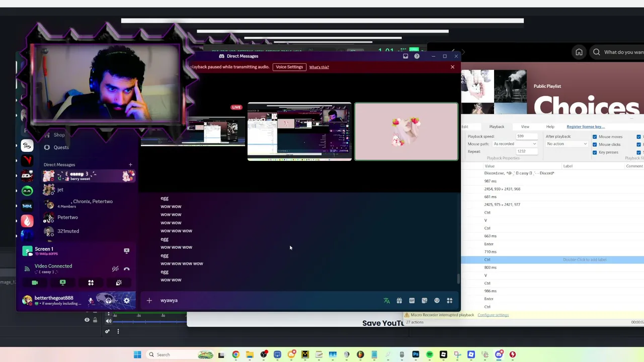Open the 4 Members group chat
Viewport: 644px width, 362px height.
[x=89, y=204]
